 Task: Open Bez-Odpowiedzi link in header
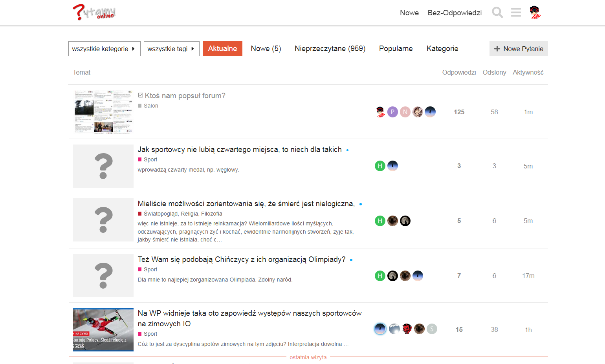455,13
